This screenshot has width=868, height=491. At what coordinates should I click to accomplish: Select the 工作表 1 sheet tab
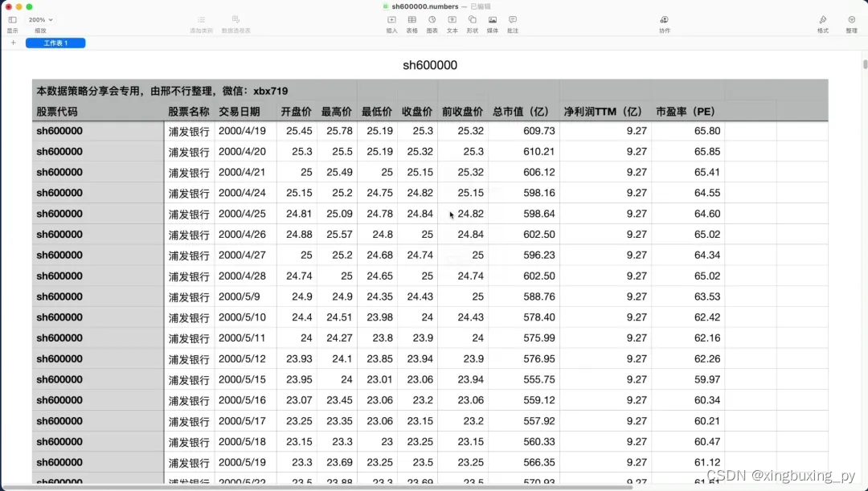55,43
